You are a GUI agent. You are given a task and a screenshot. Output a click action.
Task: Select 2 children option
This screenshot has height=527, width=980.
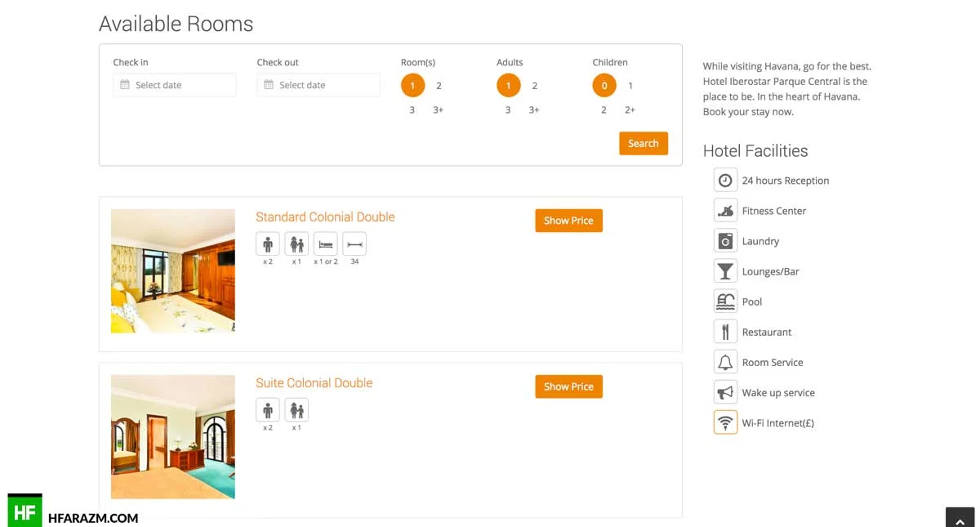pyautogui.click(x=604, y=109)
